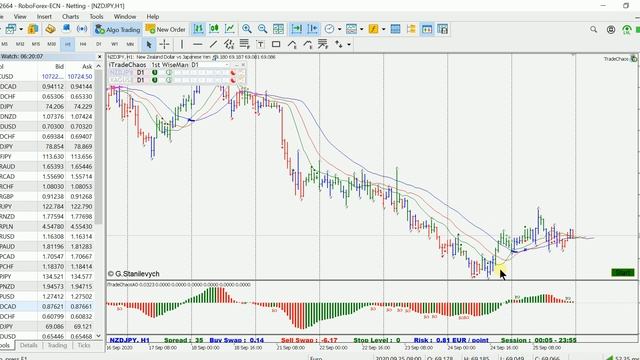640x360 pixels.
Task: Click the gold Navigator toolbar icon
Action: click(50, 29)
